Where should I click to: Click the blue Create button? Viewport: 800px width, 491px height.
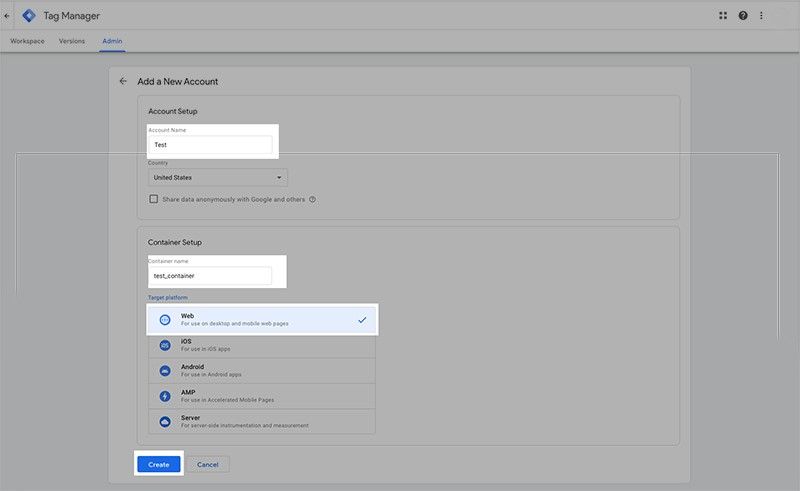[x=159, y=464]
